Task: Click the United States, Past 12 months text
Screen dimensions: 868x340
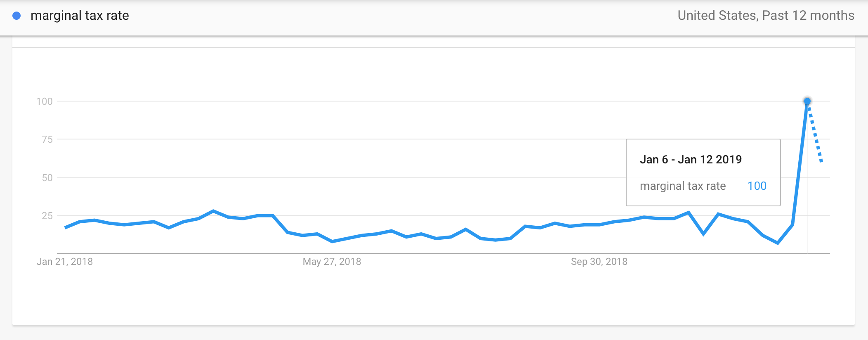Action: (x=766, y=16)
